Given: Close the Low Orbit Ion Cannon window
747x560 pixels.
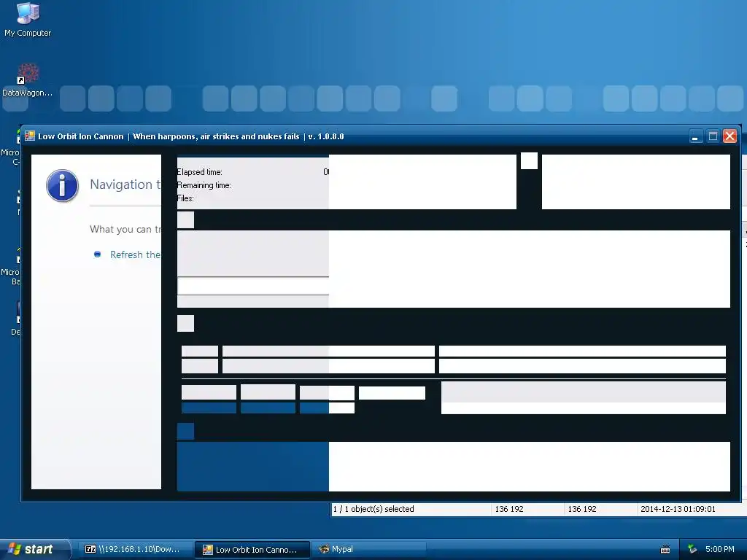Looking at the screenshot, I should tap(729, 136).
